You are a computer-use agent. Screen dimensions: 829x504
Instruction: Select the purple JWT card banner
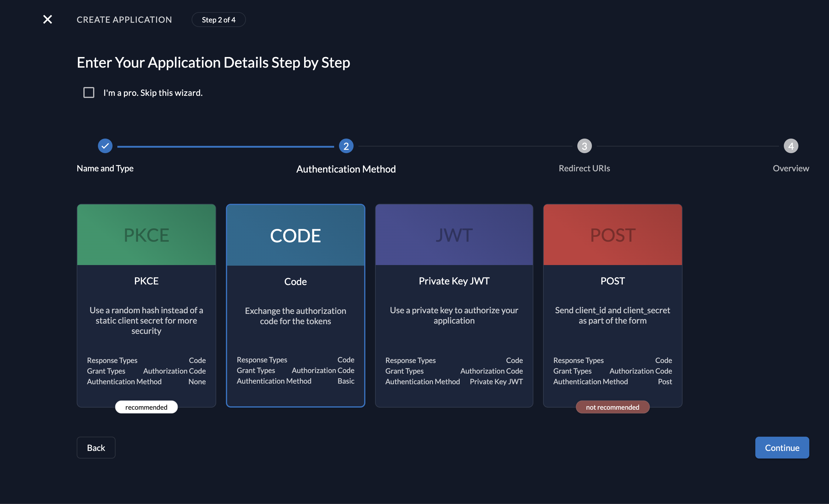pos(454,235)
